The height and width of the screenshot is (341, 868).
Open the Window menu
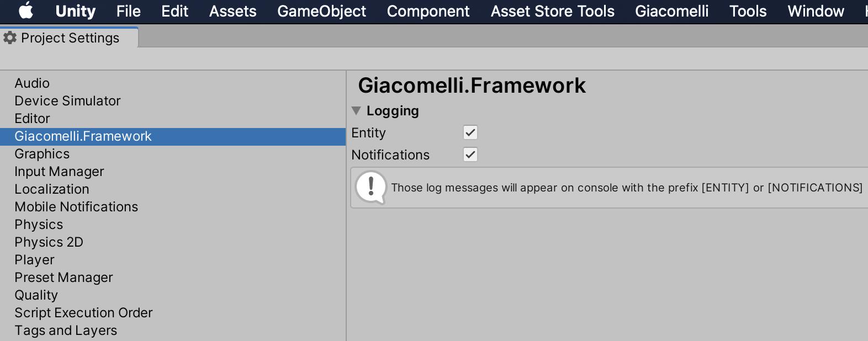point(816,11)
